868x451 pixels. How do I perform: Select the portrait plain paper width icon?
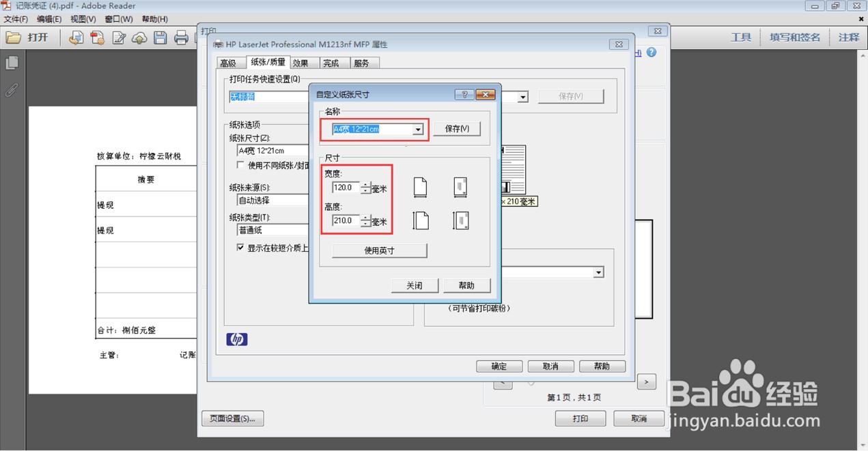pos(421,187)
